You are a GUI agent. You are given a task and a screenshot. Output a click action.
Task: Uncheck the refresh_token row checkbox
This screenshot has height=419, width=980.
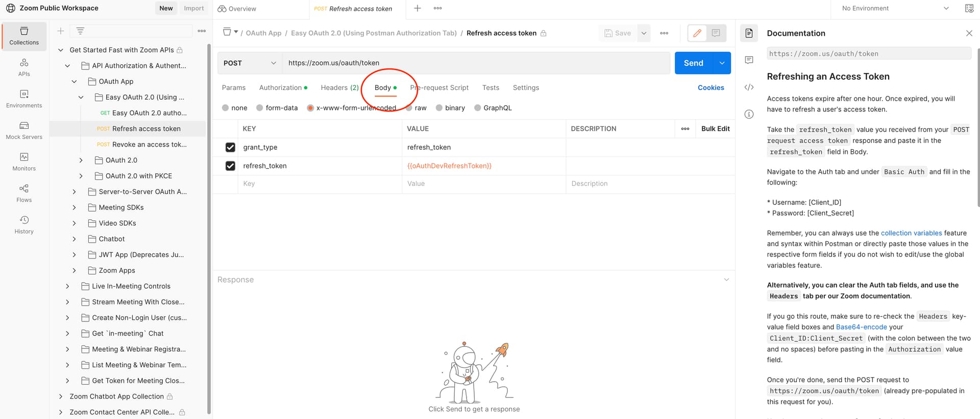pos(230,166)
